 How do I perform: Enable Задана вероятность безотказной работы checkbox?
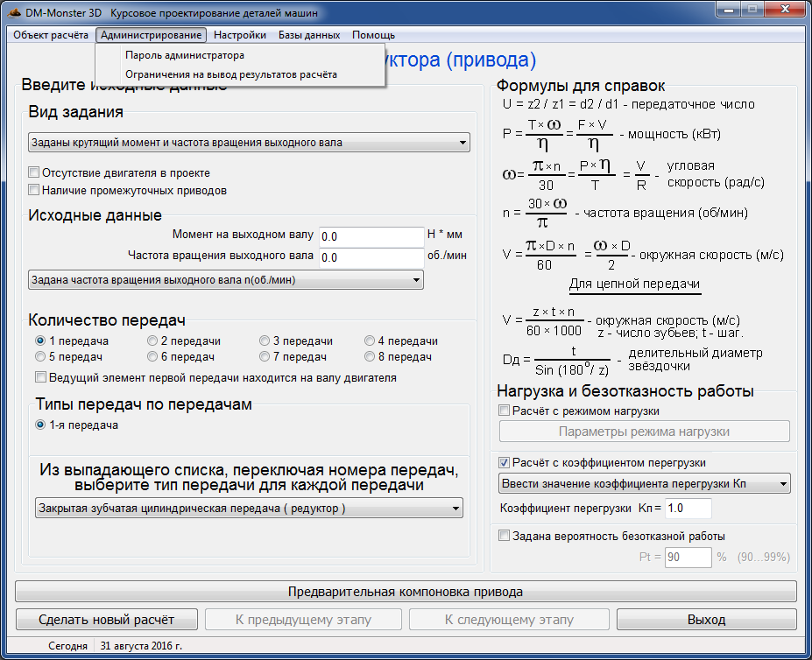(504, 536)
